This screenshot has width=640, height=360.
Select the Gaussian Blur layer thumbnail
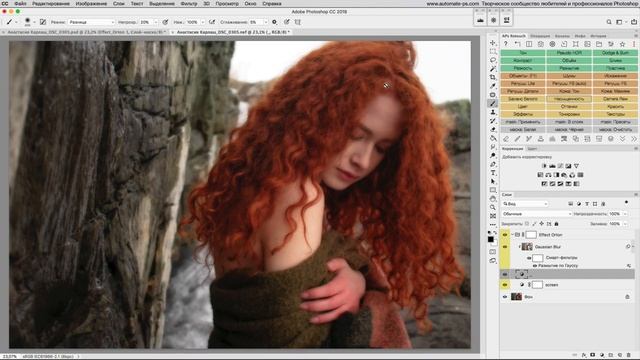tap(527, 247)
